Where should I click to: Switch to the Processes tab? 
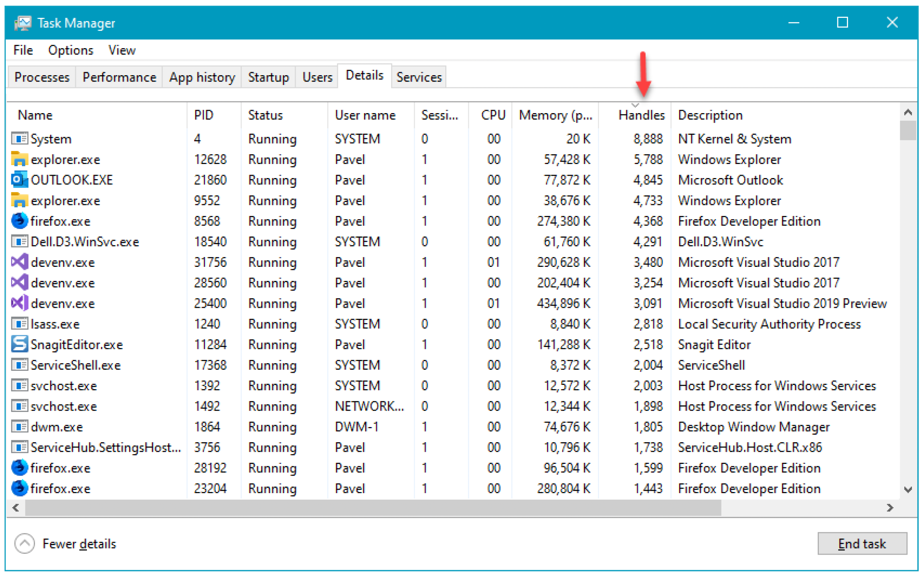(x=42, y=77)
